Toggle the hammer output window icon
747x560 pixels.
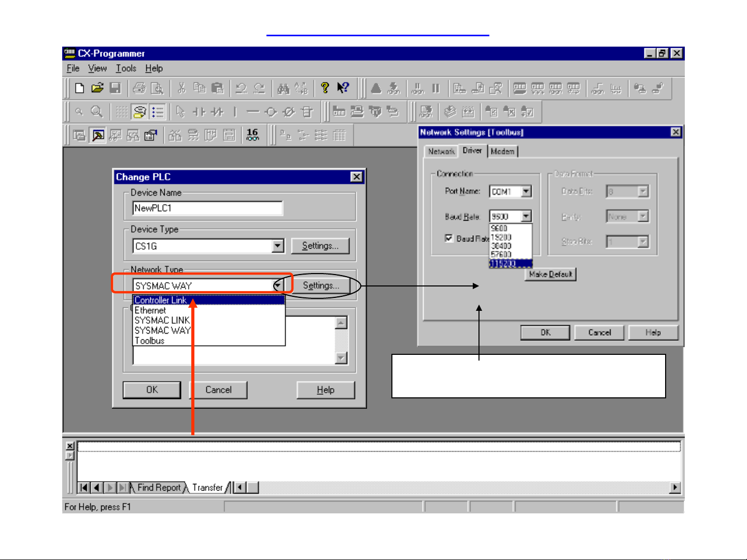coord(97,135)
